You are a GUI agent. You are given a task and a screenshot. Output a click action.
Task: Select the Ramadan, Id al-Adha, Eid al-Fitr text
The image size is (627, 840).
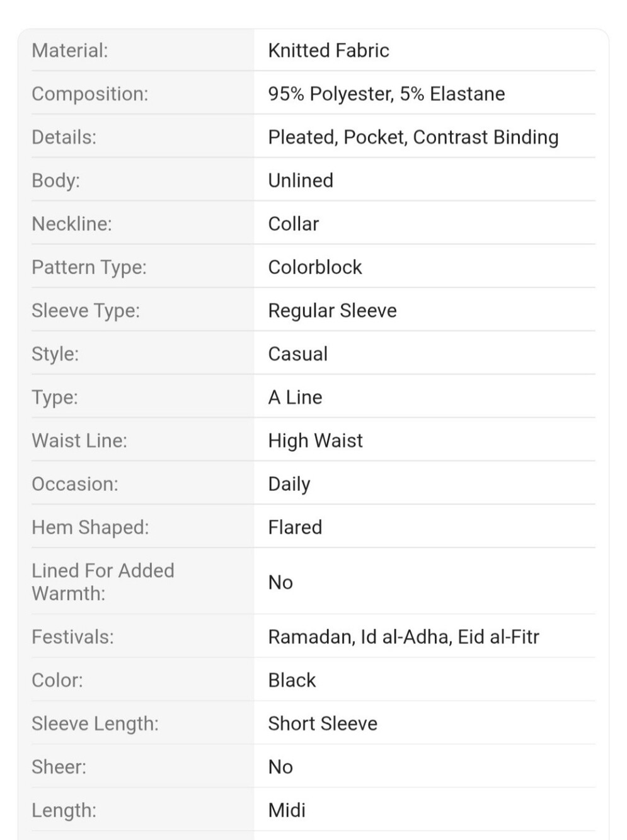click(x=404, y=637)
